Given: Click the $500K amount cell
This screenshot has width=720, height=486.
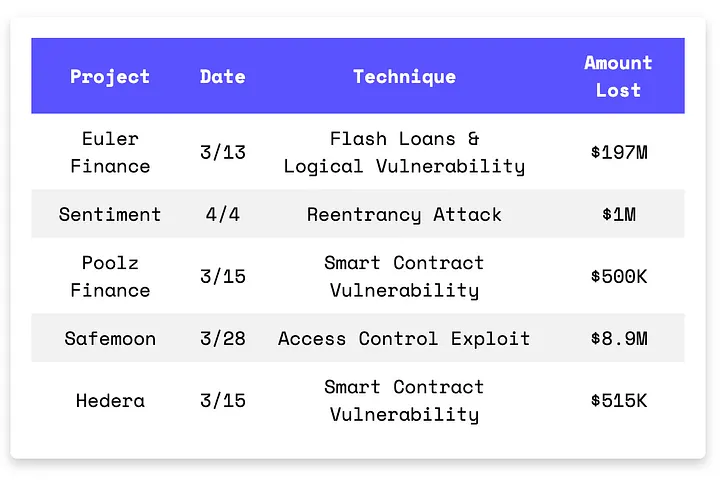Looking at the screenshot, I should pos(619,277).
